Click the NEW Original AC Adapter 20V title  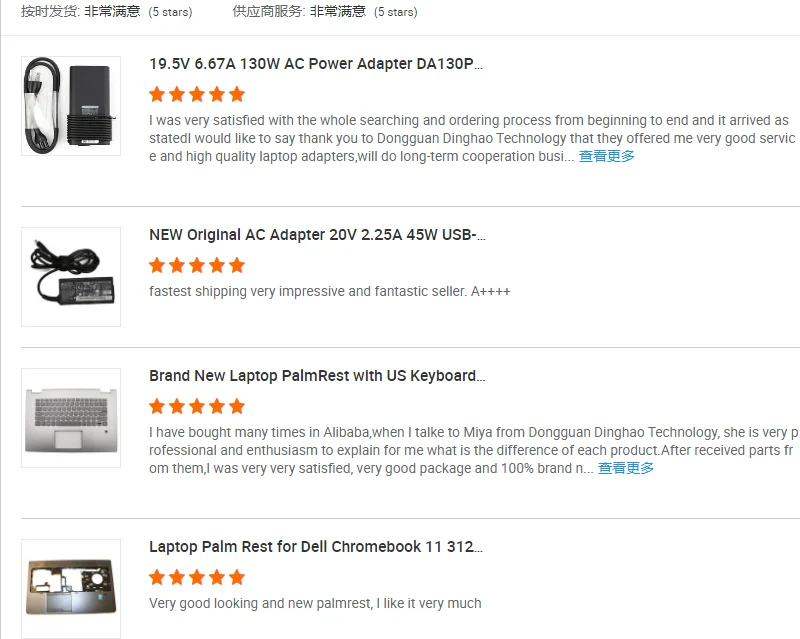[317, 235]
